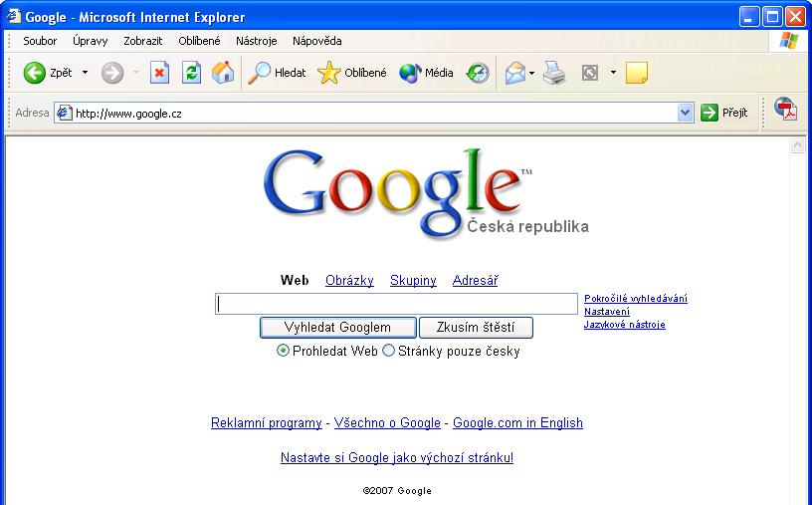812x505 pixels.
Task: Click the yellow note toolbar icon
Action: point(637,73)
